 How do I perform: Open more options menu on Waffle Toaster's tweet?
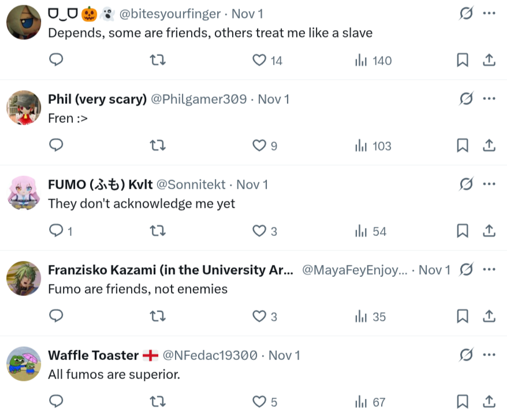(x=489, y=355)
